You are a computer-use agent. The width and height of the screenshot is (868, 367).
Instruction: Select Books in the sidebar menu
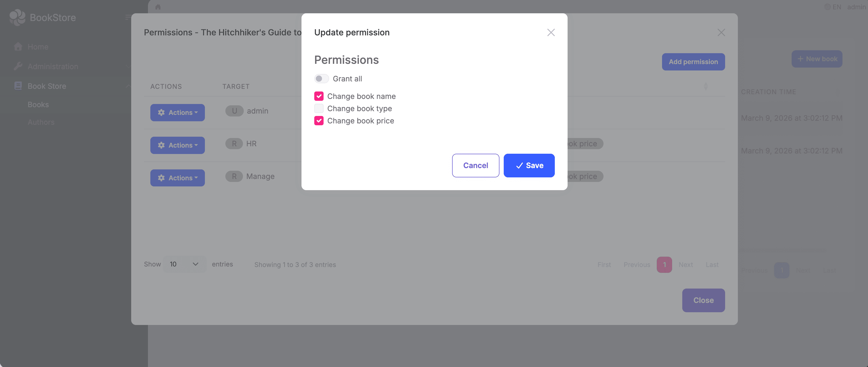click(38, 104)
